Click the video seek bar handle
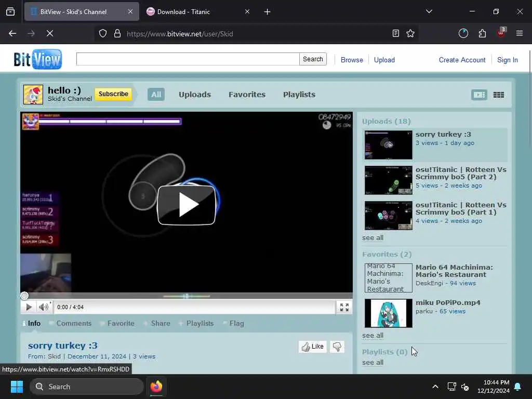The width and height of the screenshot is (532, 399). [24, 296]
